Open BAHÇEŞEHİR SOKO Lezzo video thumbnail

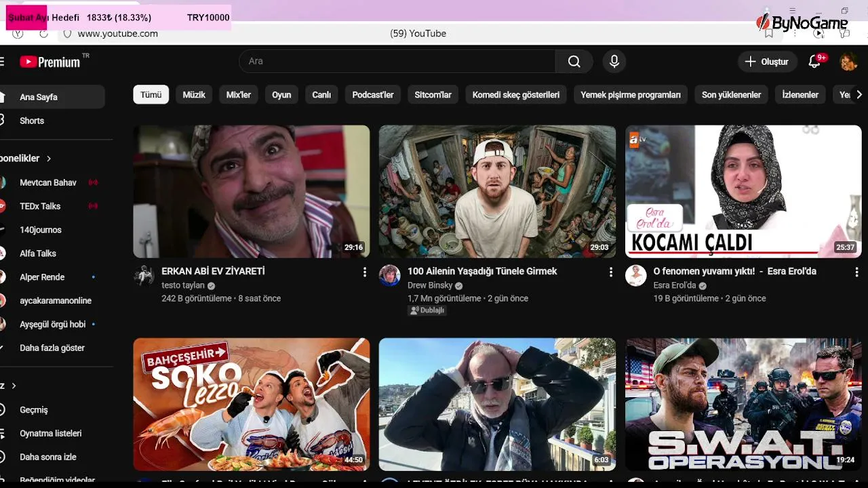point(252,405)
